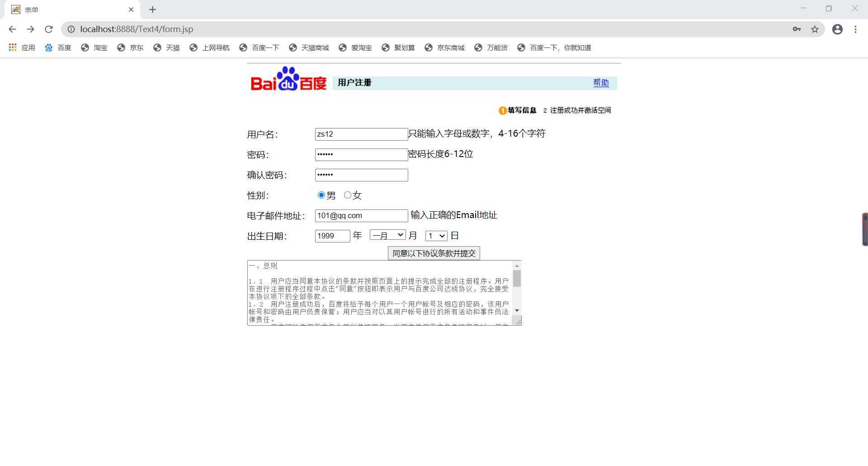Click the 帮助 help link
This screenshot has height=466, width=868.
point(601,83)
